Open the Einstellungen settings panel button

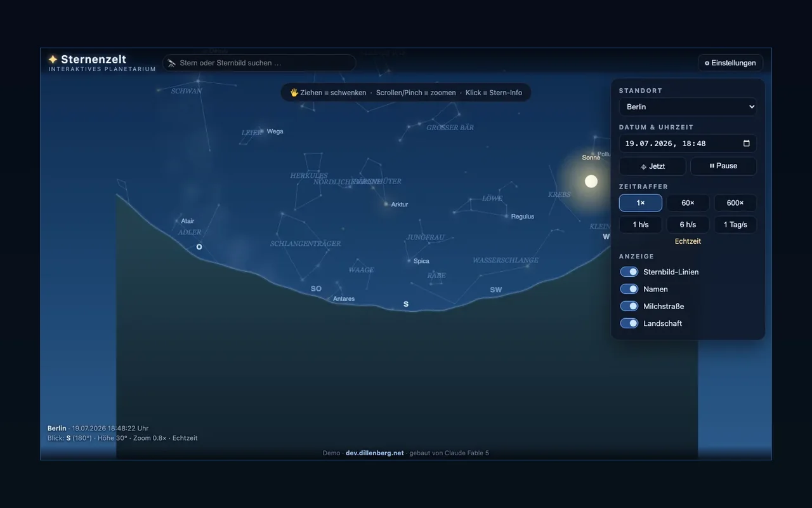coord(730,63)
